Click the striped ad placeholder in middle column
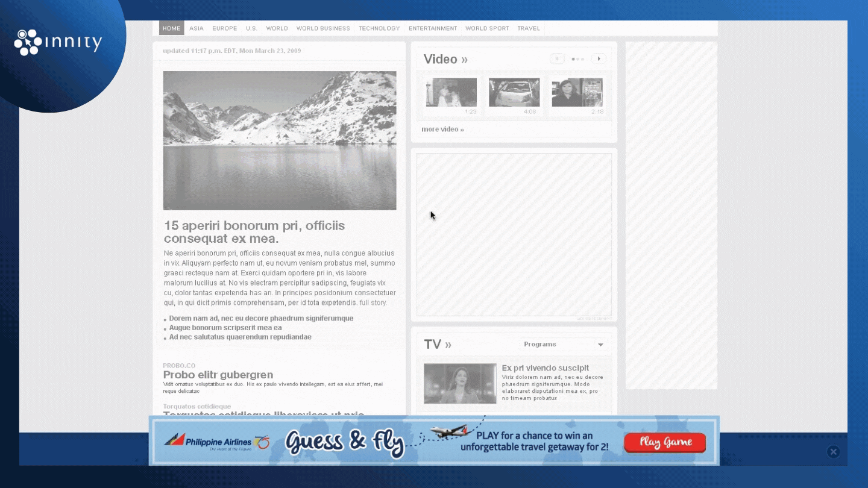Screen dimensions: 868x488 tap(514, 235)
